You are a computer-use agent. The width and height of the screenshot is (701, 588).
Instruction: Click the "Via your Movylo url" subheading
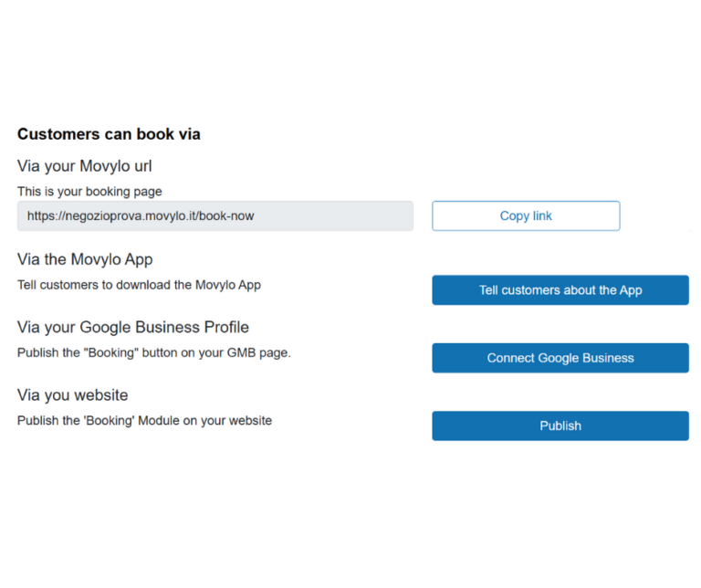click(x=84, y=166)
